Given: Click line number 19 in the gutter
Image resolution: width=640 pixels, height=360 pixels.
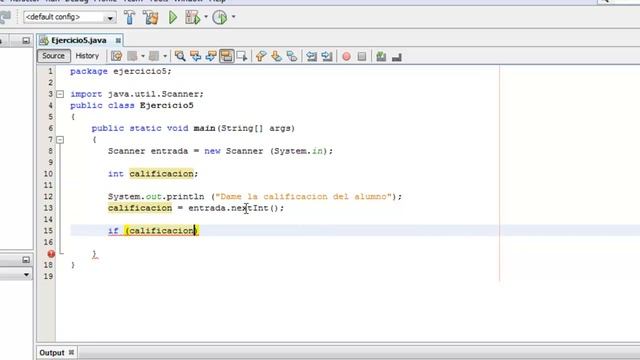Looking at the screenshot, I should click(x=48, y=276).
